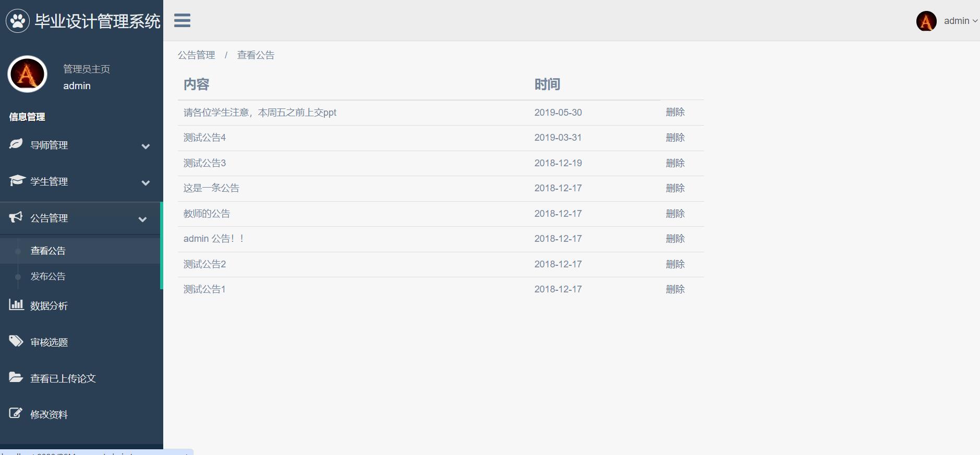Click text 测试公告2
Viewport: 980px width, 455px height.
click(204, 264)
